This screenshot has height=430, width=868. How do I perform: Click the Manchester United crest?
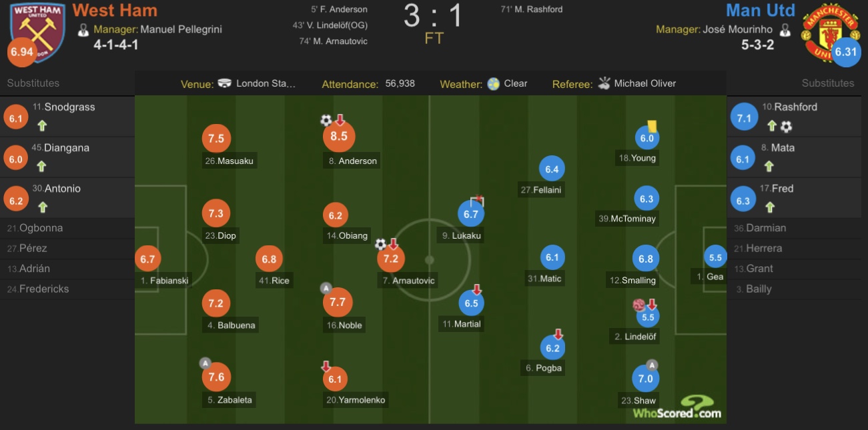pos(830,32)
